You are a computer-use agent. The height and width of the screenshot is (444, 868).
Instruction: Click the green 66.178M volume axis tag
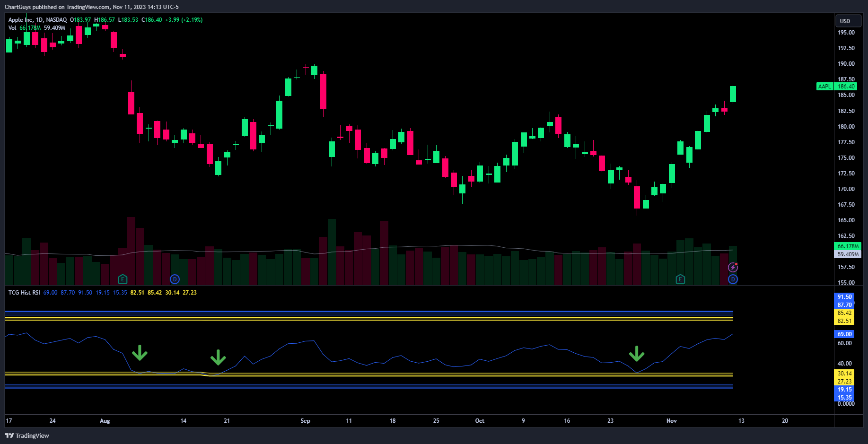848,246
